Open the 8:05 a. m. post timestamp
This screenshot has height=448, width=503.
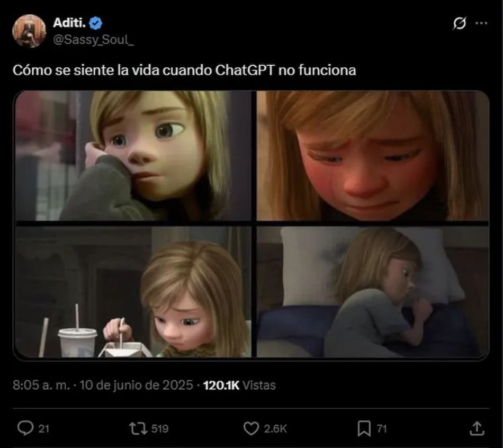click(x=41, y=385)
